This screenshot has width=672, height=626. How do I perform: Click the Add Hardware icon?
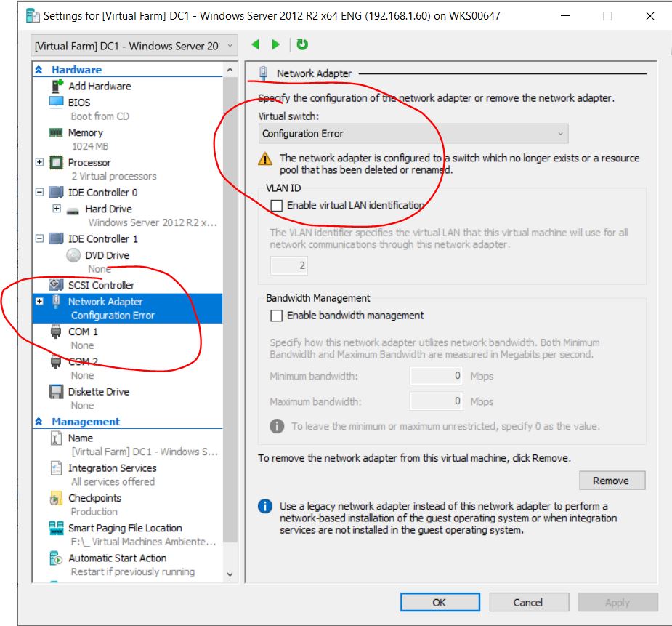click(57, 86)
